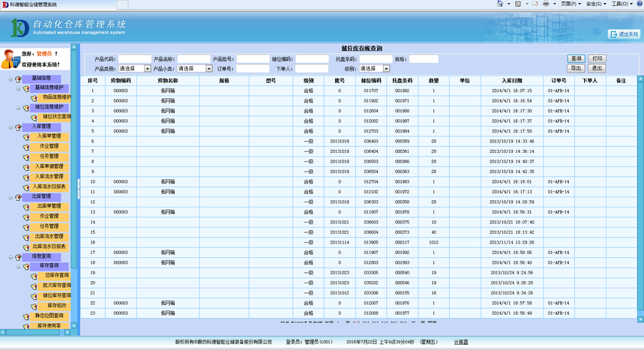Open the 页面(P) menu

[x=571, y=4]
